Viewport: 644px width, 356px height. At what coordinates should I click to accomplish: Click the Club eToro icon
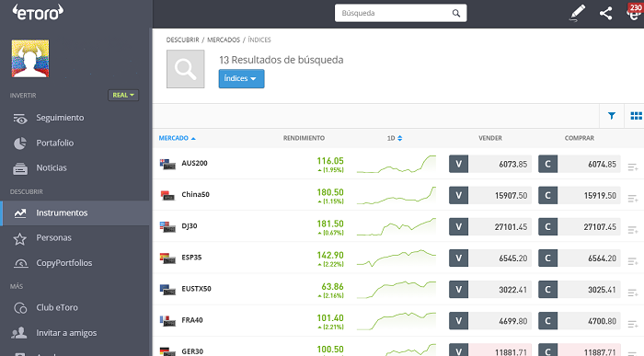click(20, 308)
